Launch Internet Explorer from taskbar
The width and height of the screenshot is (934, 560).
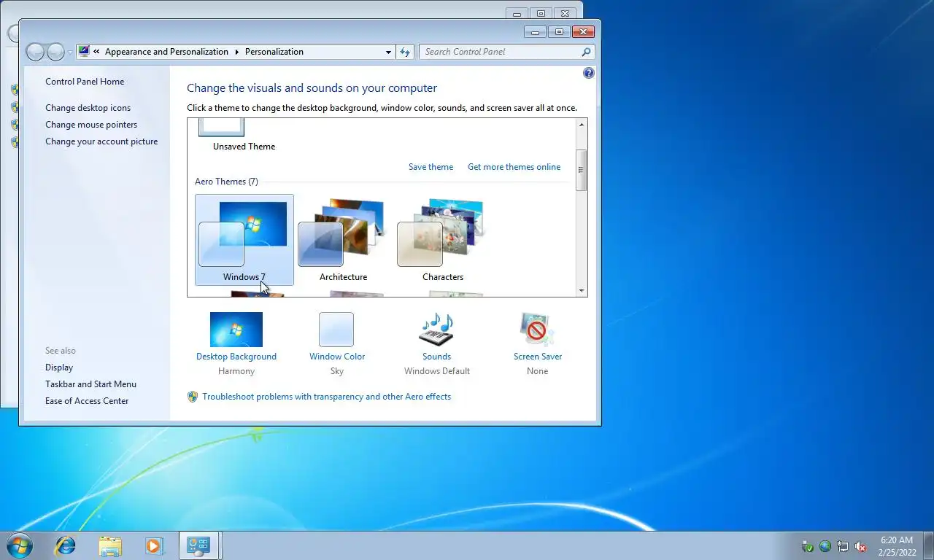(66, 545)
